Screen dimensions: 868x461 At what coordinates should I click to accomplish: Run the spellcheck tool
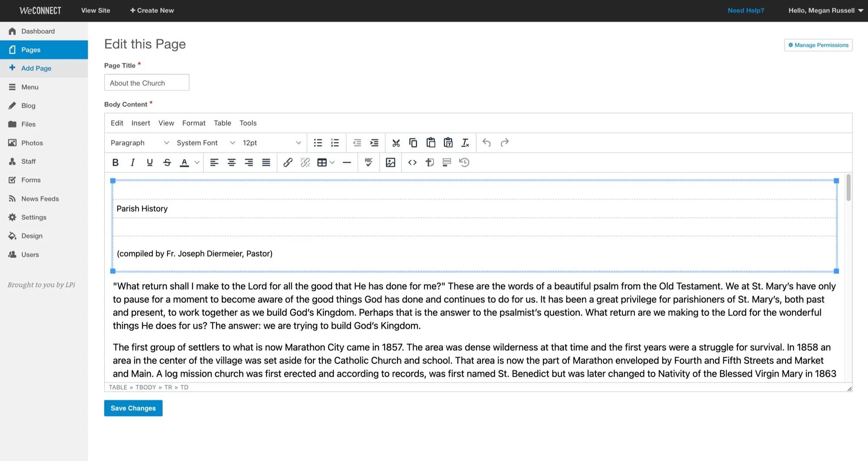pos(368,162)
